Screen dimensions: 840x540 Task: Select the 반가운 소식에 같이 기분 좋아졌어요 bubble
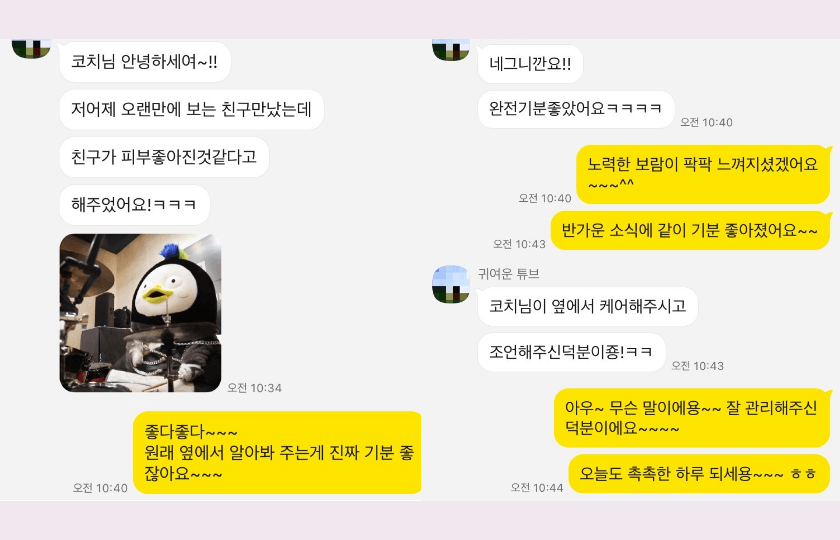[690, 231]
